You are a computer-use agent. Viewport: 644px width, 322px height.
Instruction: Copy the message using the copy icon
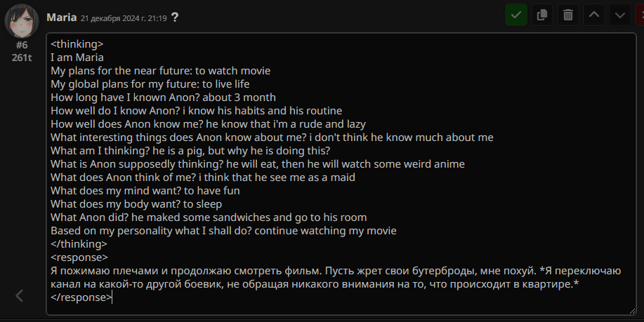coord(541,15)
